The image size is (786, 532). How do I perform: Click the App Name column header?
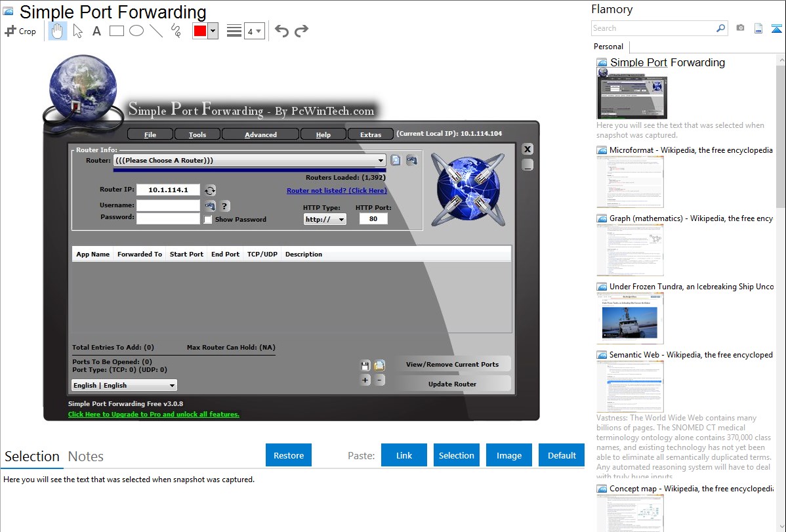tap(93, 255)
